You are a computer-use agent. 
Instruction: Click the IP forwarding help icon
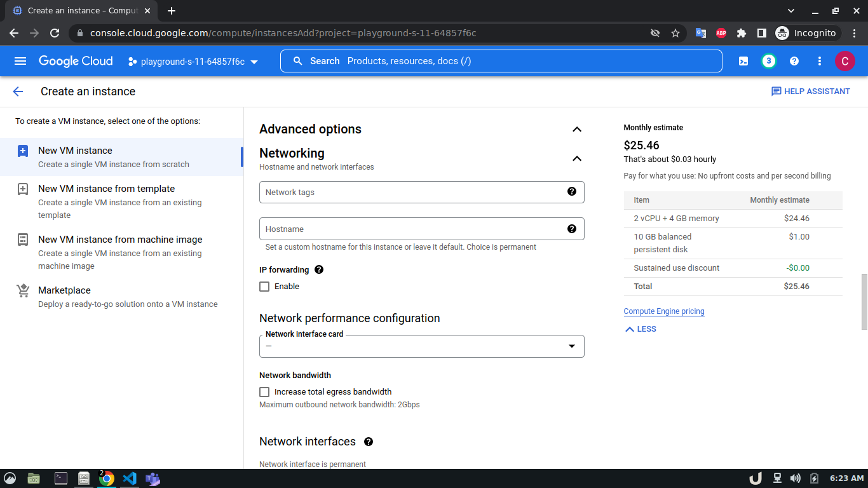[x=319, y=269]
